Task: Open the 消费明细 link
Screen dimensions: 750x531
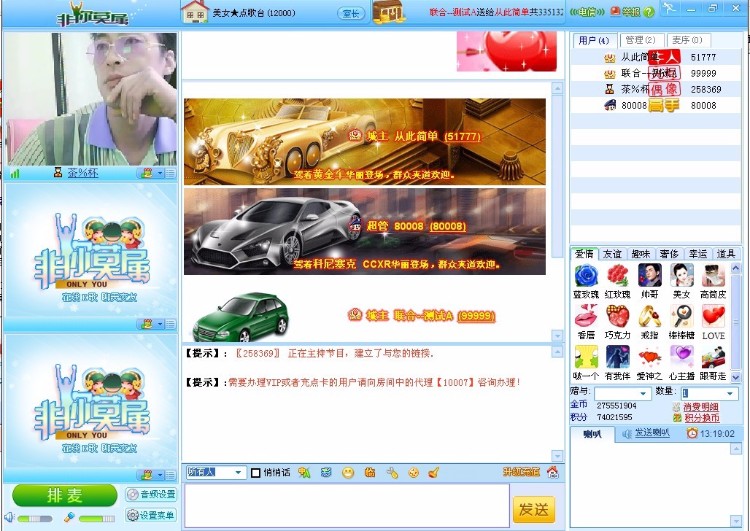Action: (x=701, y=407)
